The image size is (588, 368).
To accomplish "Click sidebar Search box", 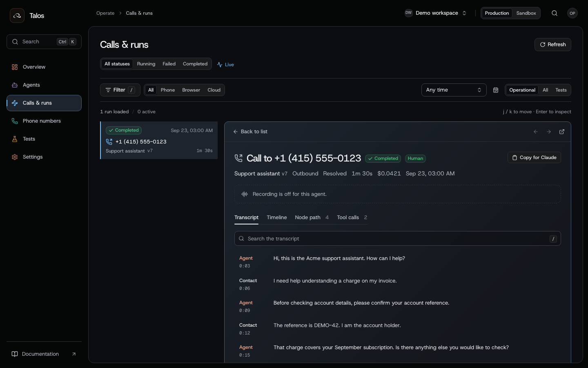I will tap(44, 42).
